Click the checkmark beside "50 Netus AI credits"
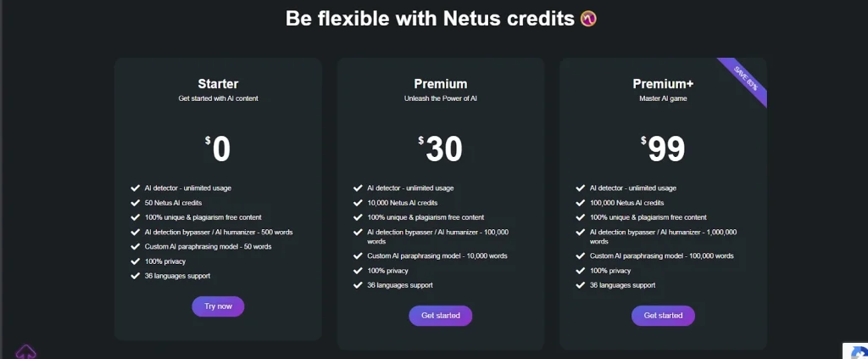This screenshot has width=868, height=359. point(135,203)
